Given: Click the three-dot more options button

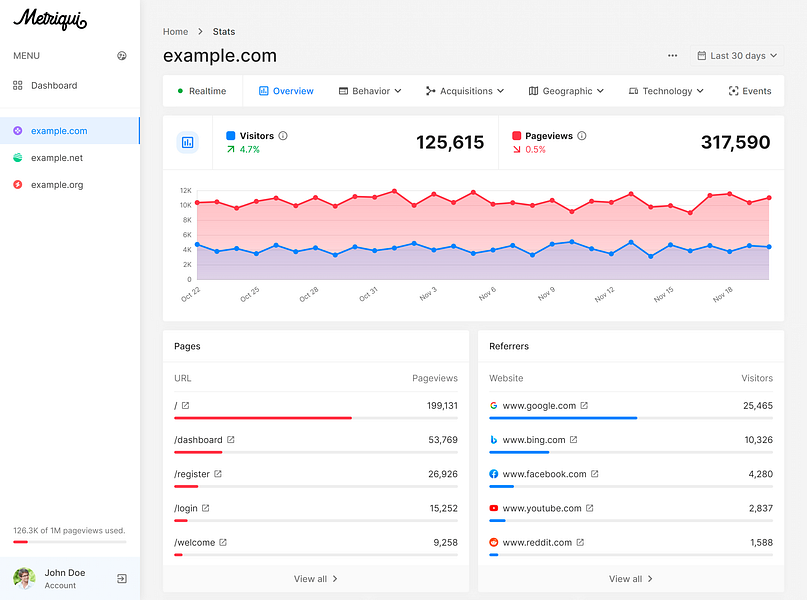Looking at the screenshot, I should tap(673, 56).
